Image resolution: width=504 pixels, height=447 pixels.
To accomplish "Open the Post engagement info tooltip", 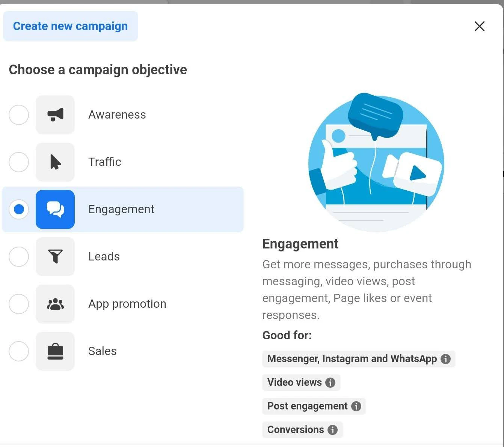I will coord(356,406).
